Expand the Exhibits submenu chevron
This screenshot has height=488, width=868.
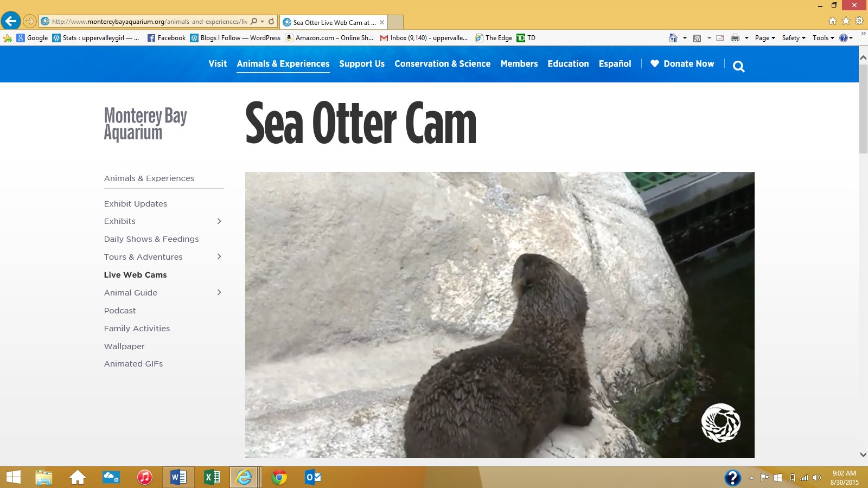coord(219,221)
